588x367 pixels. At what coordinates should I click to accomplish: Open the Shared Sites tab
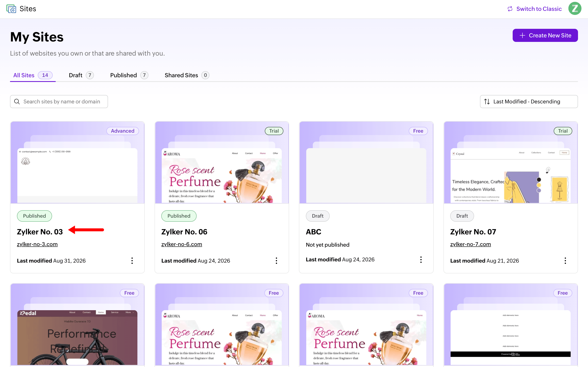pyautogui.click(x=187, y=75)
